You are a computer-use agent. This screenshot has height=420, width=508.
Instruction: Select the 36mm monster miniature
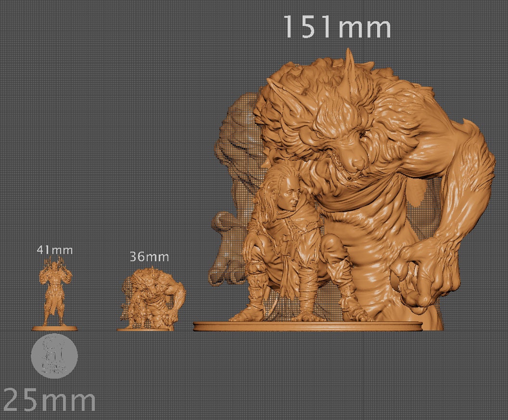(x=149, y=298)
